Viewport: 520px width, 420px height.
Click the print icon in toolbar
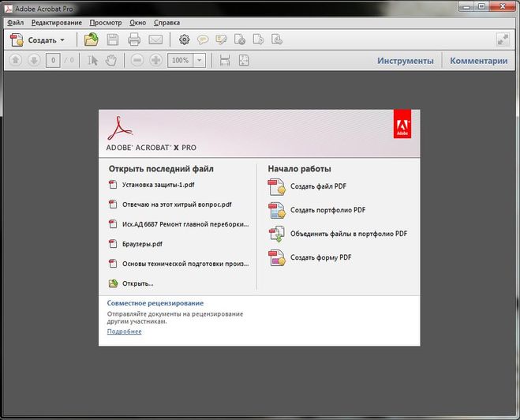click(x=134, y=39)
